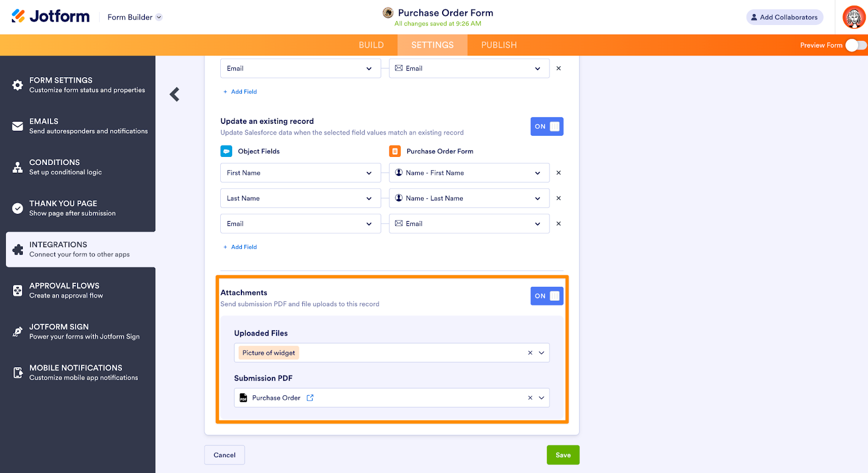The image size is (868, 473).
Task: Clear the Picture of widget selection
Action: [530, 353]
